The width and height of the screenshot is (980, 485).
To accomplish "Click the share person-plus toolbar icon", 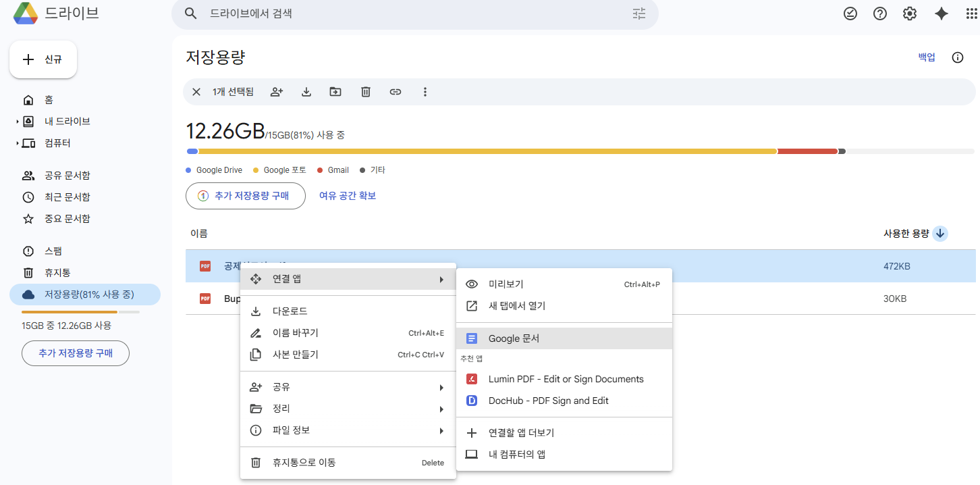I will tap(276, 92).
